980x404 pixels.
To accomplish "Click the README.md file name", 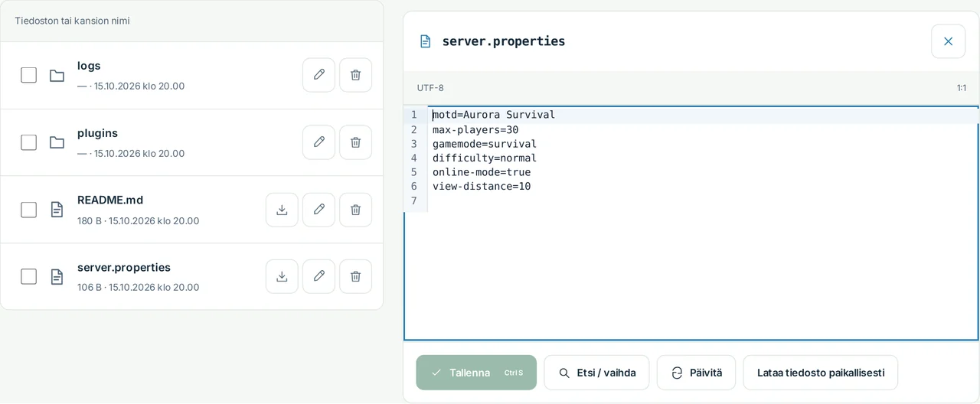I will coord(110,200).
